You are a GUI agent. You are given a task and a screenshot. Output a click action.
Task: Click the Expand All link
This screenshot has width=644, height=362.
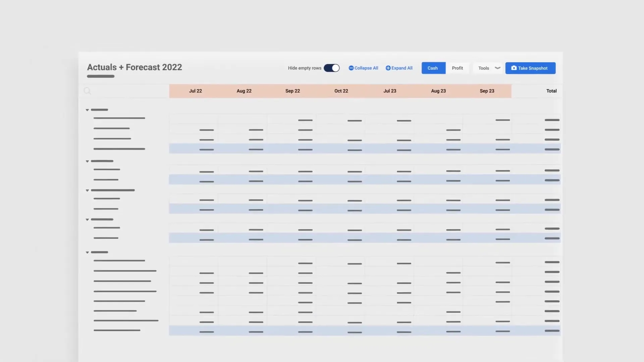399,68
